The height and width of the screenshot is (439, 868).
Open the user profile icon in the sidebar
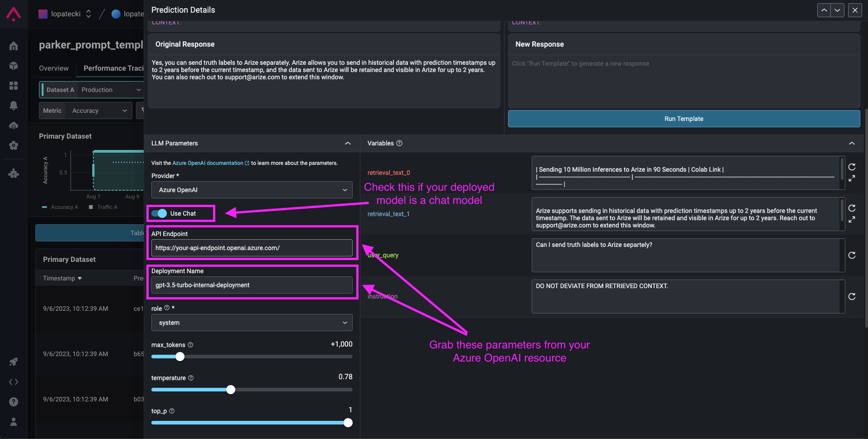pos(14,422)
